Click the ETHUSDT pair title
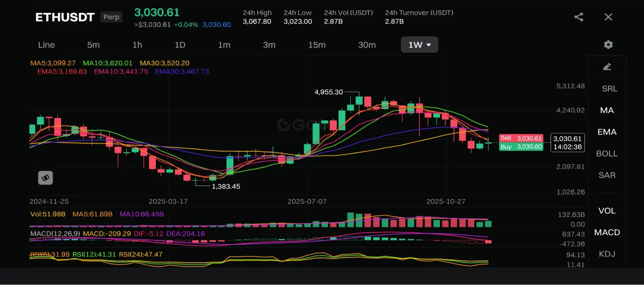Screen dimensions: 644x285 [x=65, y=17]
